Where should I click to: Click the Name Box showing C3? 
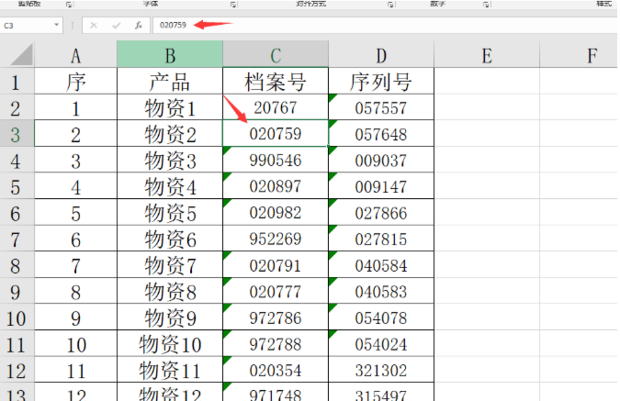click(x=26, y=25)
